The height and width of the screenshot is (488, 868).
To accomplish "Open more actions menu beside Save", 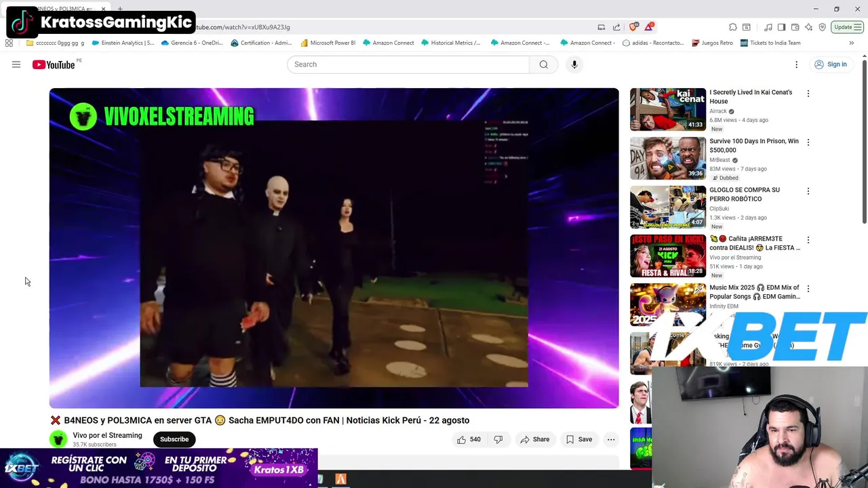I will click(611, 439).
